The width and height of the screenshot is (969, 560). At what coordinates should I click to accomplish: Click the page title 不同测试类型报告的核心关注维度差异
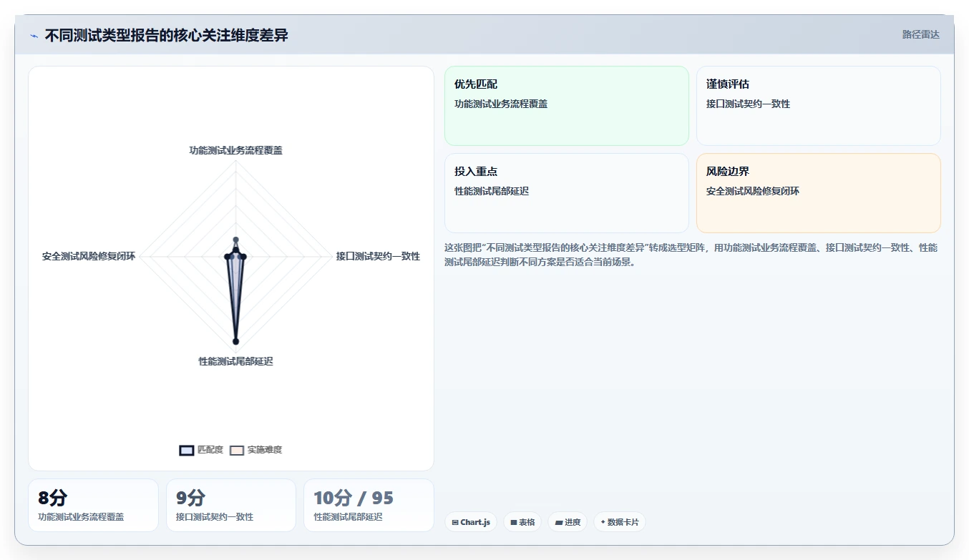click(166, 35)
